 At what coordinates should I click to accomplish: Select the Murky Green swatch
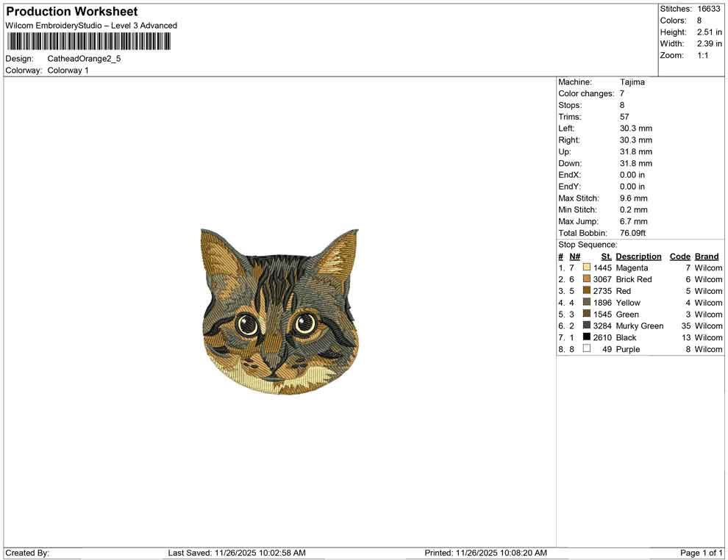[586, 326]
